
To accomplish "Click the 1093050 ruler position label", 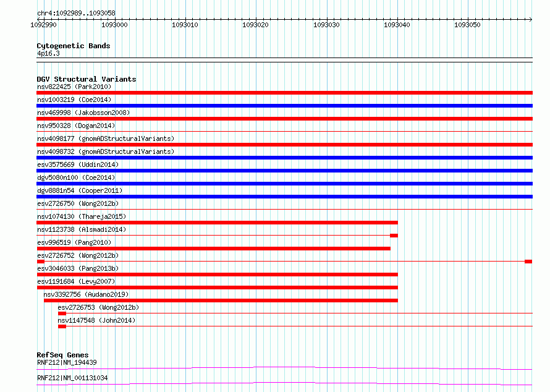I will click(x=467, y=25).
